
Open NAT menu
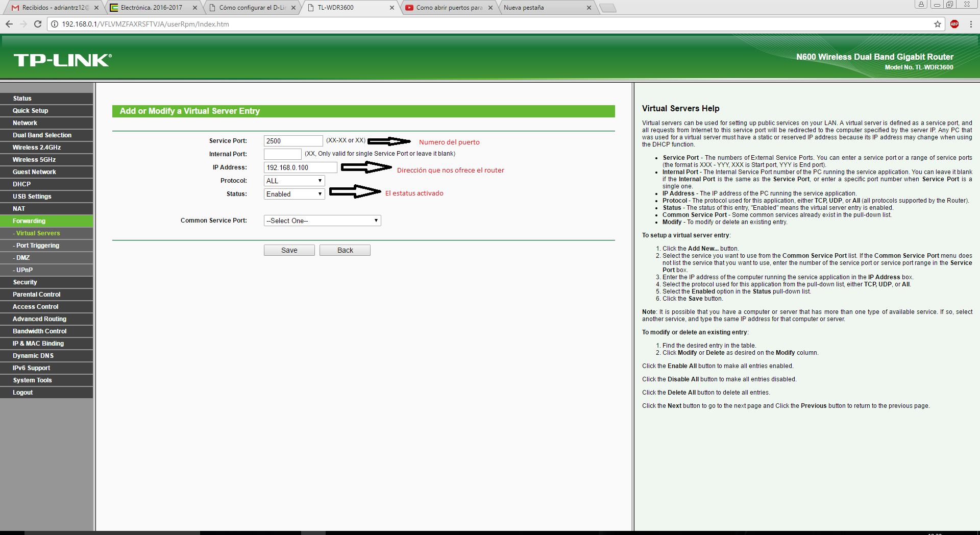(46, 209)
